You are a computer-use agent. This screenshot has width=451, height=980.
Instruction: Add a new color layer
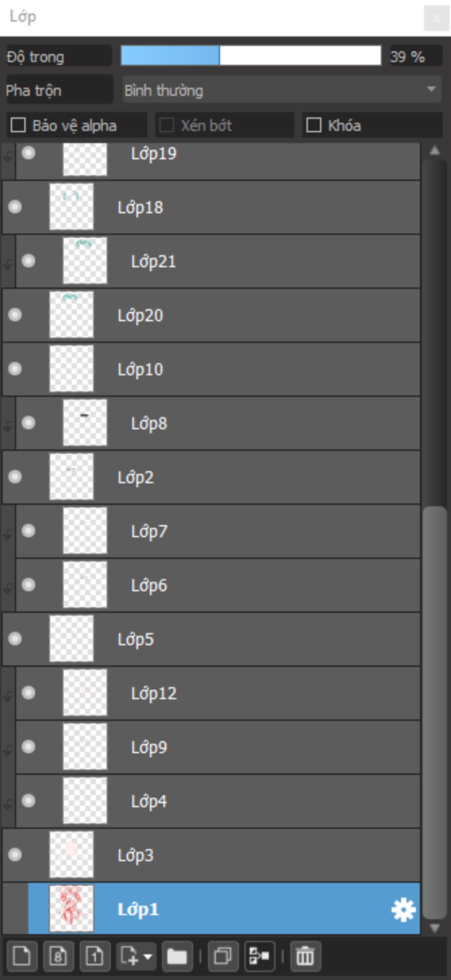tap(22, 956)
